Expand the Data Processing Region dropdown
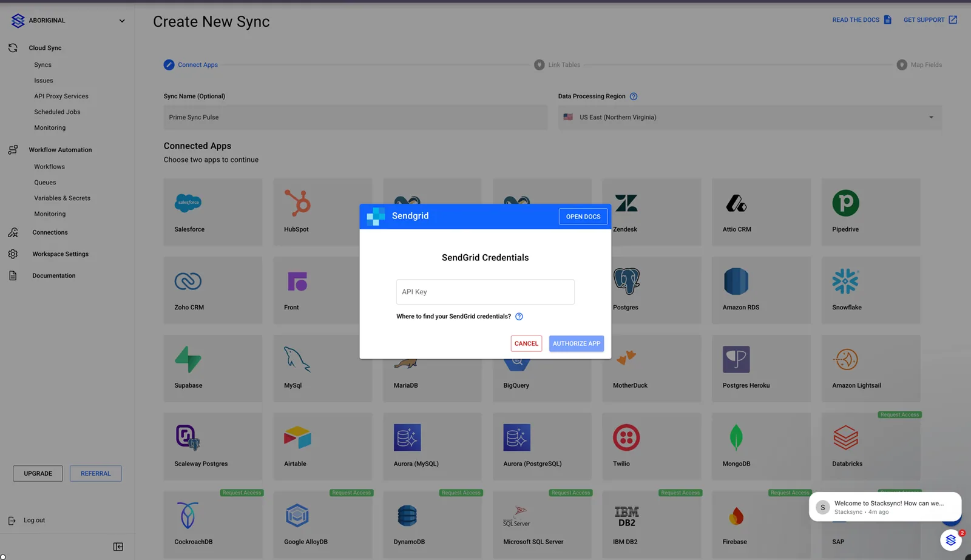 point(931,117)
